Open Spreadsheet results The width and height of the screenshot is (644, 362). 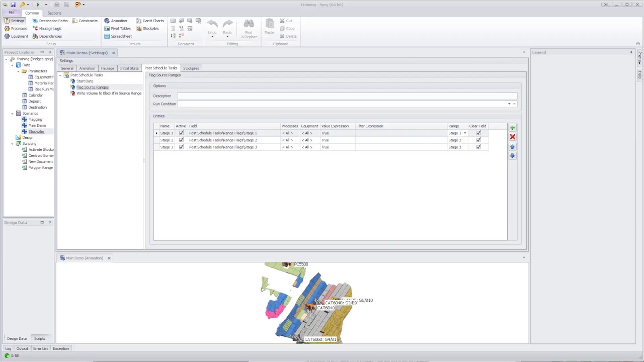click(118, 36)
